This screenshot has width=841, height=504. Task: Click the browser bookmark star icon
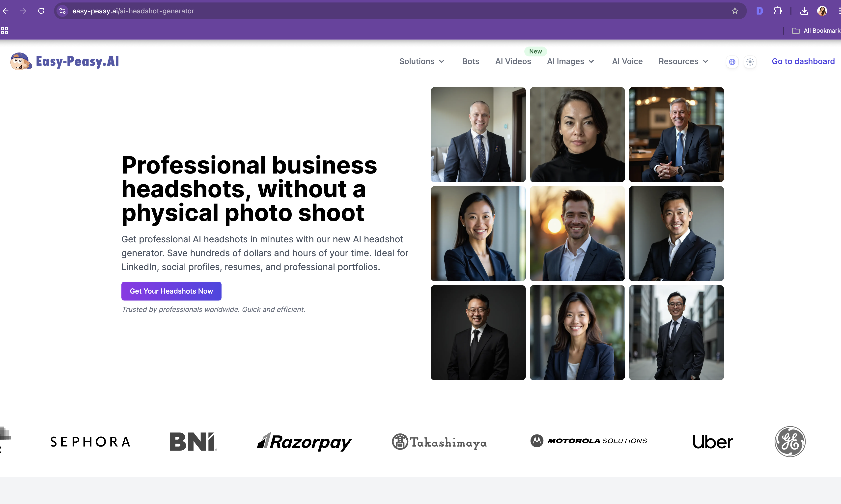[735, 11]
